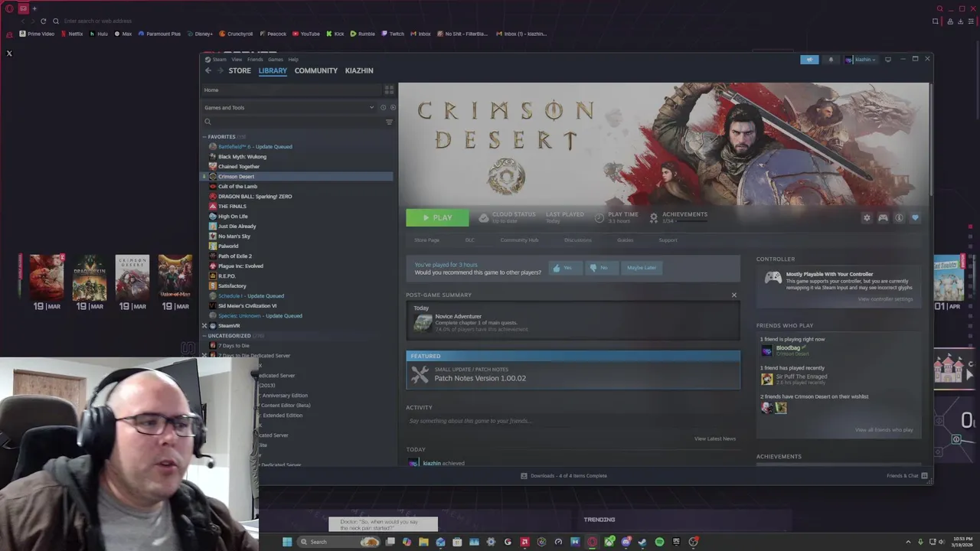Screen dimensions: 980x551
Task: Select 'Path of Exile 2' in library
Action: click(234, 256)
